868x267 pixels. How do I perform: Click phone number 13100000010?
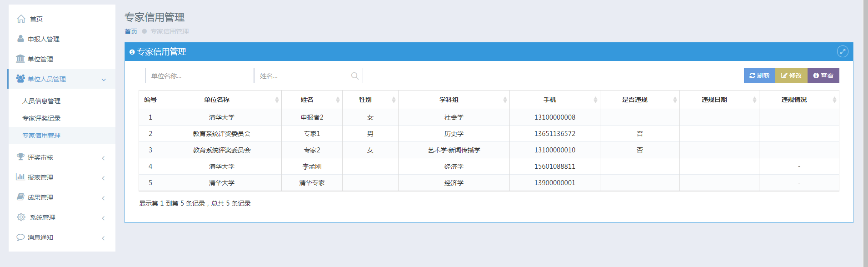tap(554, 150)
